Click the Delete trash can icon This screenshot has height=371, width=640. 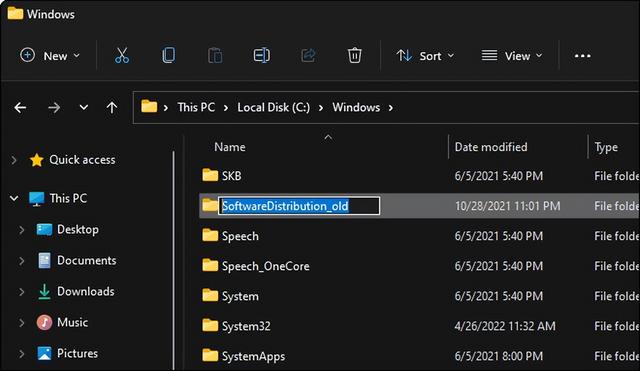[x=354, y=55]
